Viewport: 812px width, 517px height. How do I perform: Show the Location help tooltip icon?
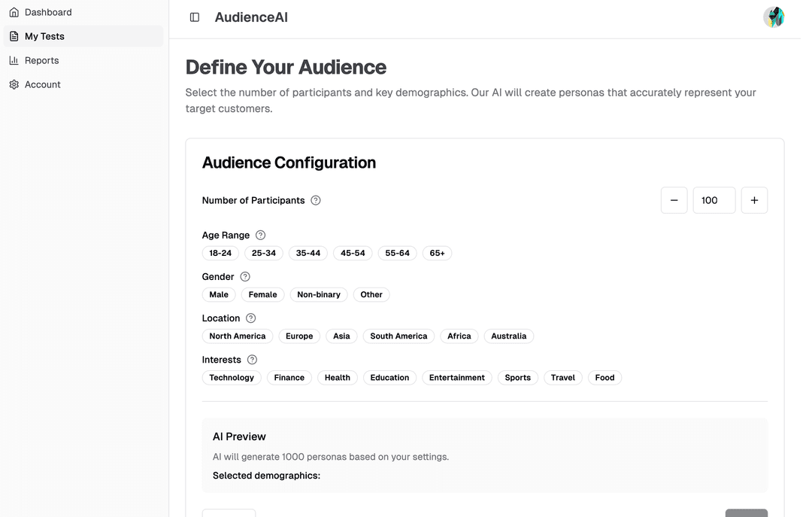coord(250,318)
